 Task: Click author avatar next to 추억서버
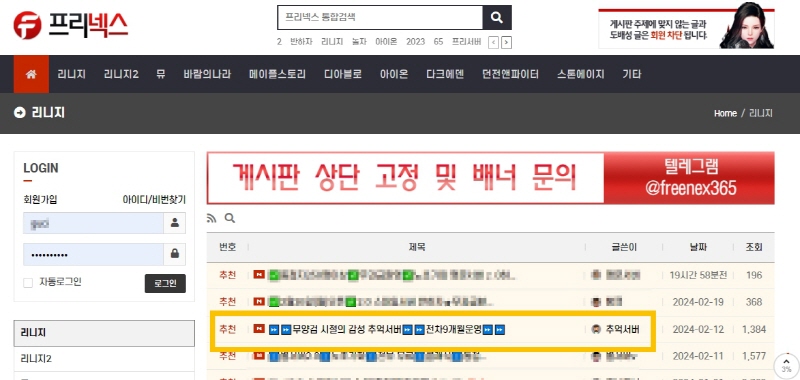(595, 330)
